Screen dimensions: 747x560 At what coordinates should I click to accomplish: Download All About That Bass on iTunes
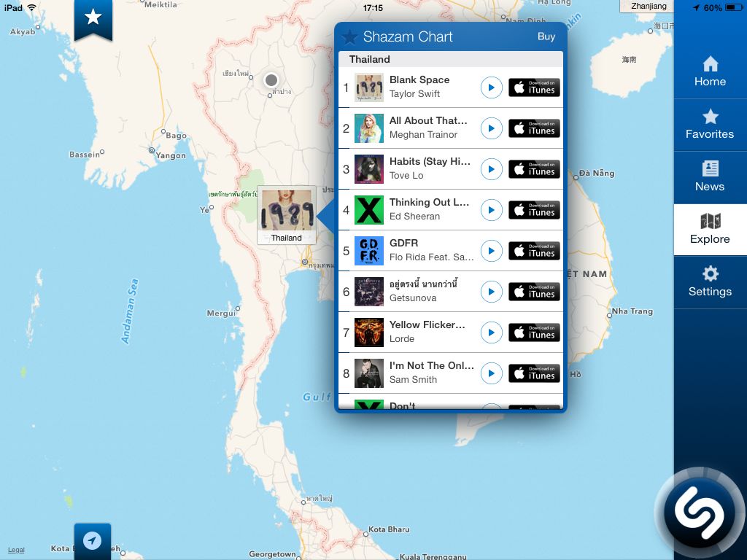coord(534,128)
